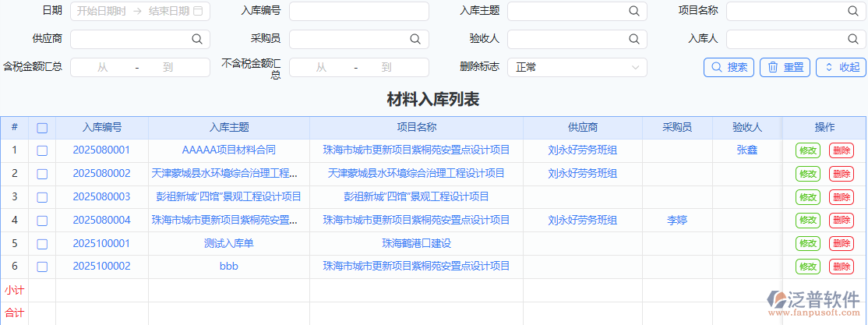Image resolution: width=868 pixels, height=325 pixels.
Task: Click search icon in 验收人 field
Action: (x=633, y=39)
